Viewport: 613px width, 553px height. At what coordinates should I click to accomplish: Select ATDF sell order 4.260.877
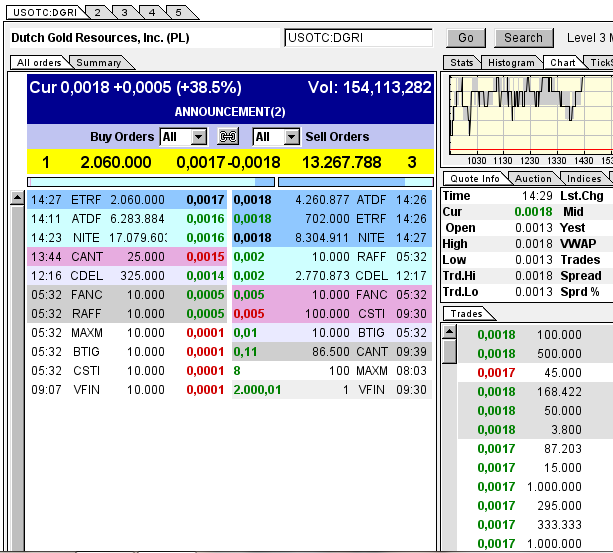pyautogui.click(x=332, y=200)
